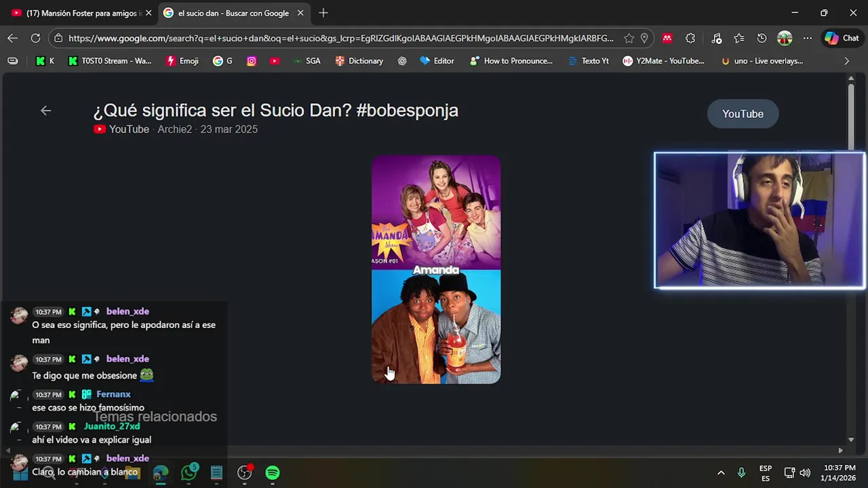Click the microphone tray icon

pyautogui.click(x=741, y=472)
